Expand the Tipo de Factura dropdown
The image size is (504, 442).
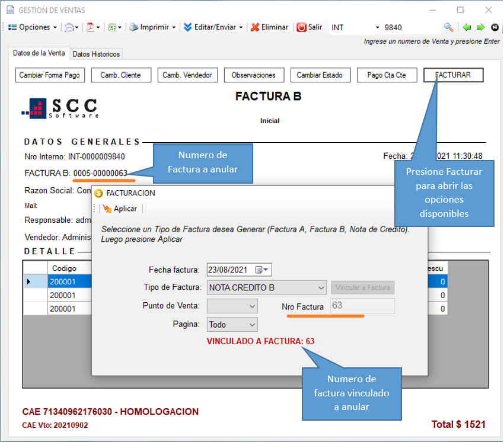coord(321,288)
